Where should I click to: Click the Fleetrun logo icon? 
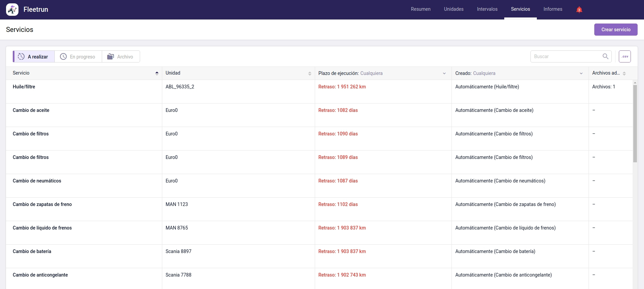(12, 10)
